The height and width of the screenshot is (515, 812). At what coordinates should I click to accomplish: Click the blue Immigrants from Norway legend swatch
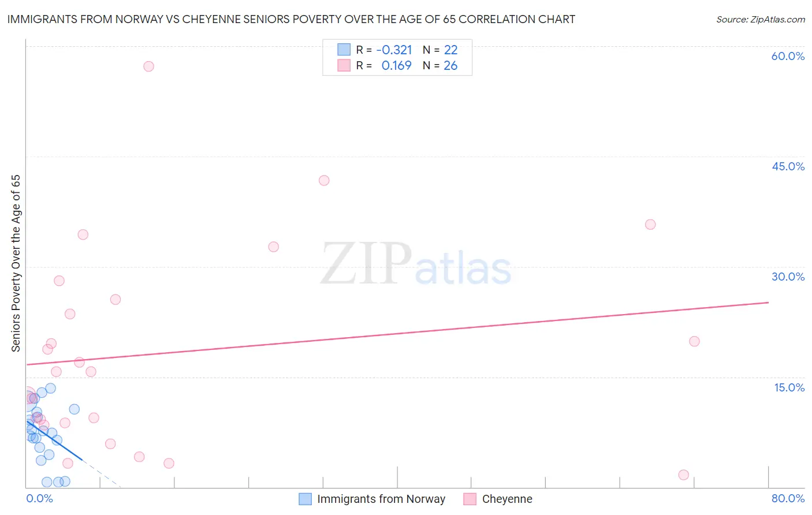pyautogui.click(x=306, y=499)
